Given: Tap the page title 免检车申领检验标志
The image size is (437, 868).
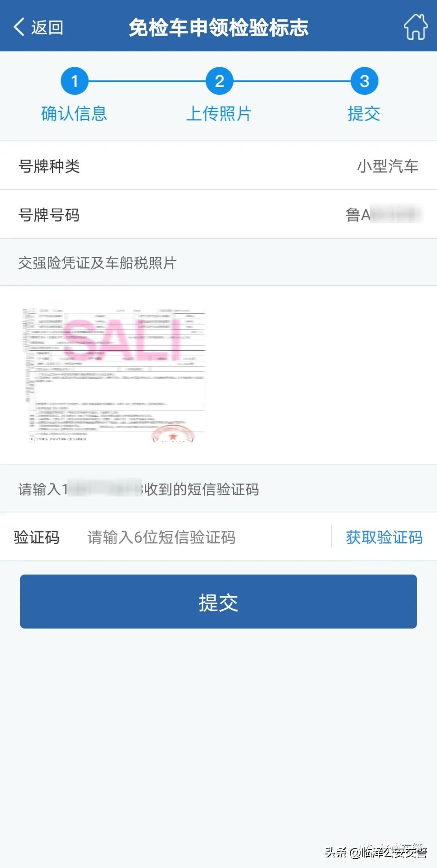Looking at the screenshot, I should [218, 28].
